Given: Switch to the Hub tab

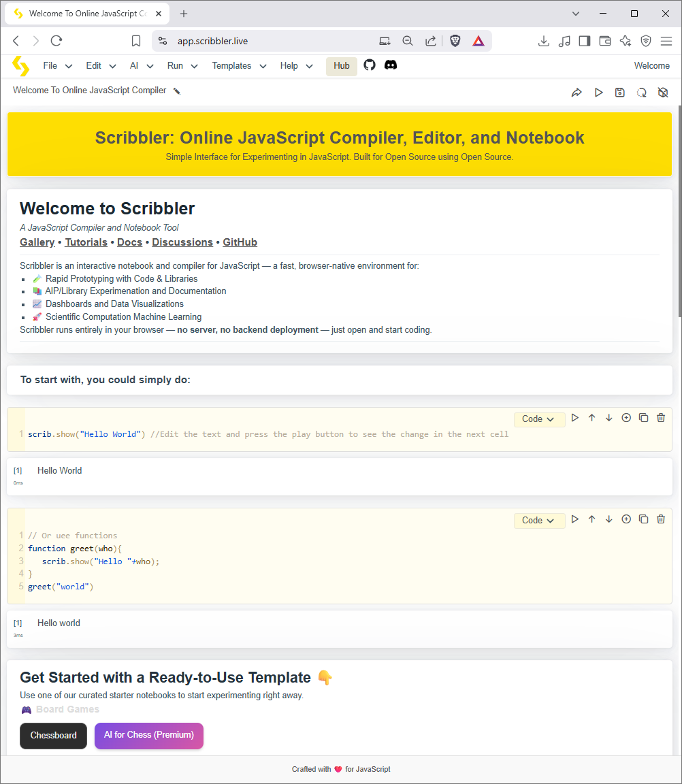Looking at the screenshot, I should 341,65.
